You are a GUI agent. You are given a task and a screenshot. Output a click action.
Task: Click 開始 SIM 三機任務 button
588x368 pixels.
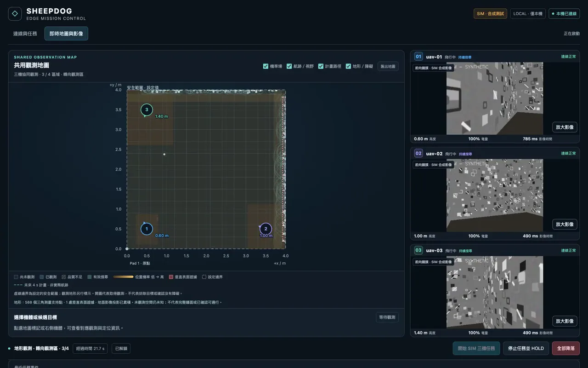pyautogui.click(x=476, y=348)
